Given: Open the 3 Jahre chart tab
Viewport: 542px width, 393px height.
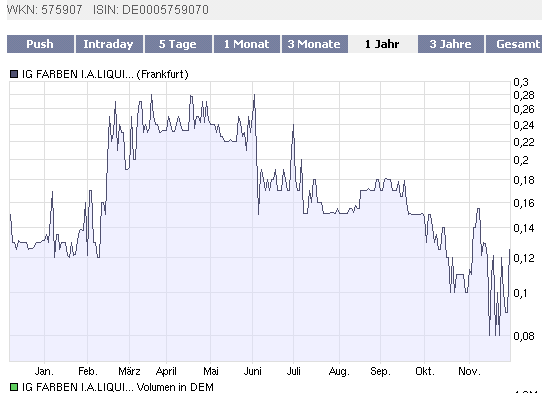Looking at the screenshot, I should click(451, 44).
